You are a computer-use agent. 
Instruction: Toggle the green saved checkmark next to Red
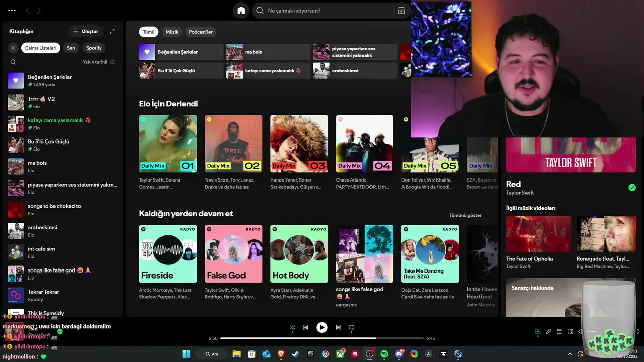tap(632, 188)
